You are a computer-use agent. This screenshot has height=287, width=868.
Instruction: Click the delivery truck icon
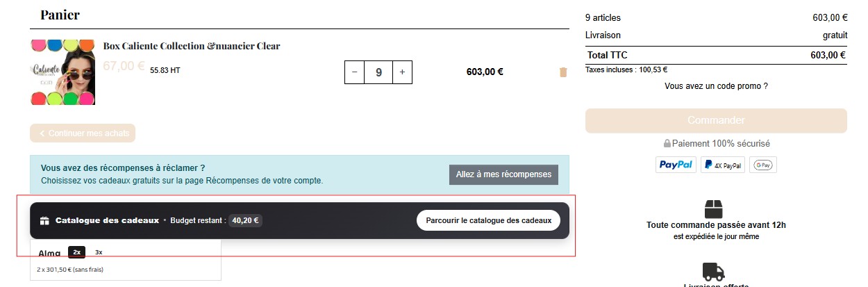(x=714, y=272)
